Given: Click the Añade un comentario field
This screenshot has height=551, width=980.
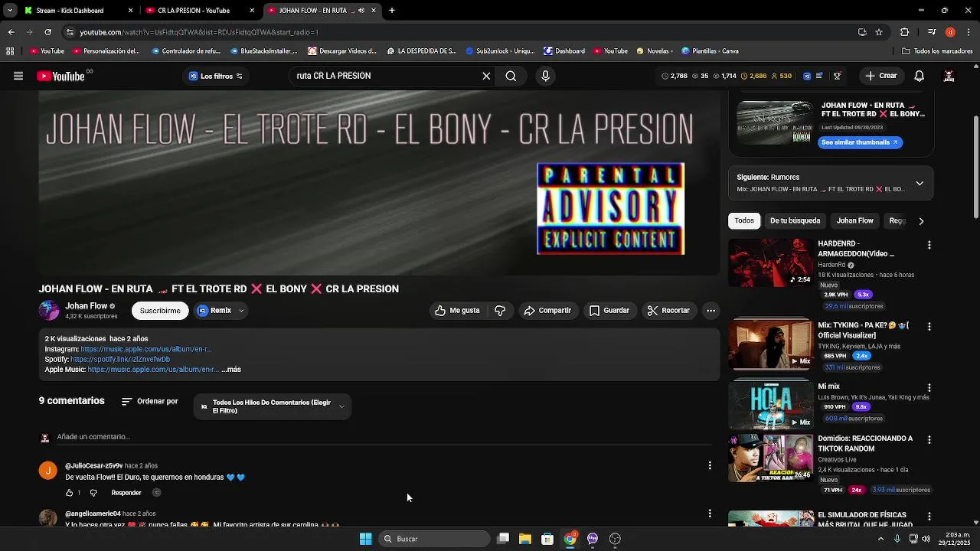Looking at the screenshot, I should pyautogui.click(x=383, y=437).
